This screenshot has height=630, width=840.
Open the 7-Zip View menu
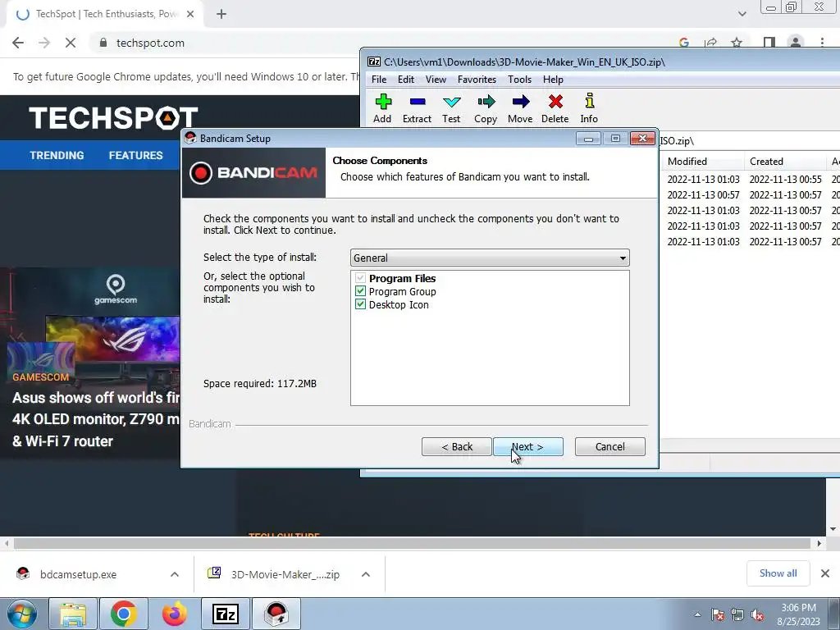[x=436, y=80]
